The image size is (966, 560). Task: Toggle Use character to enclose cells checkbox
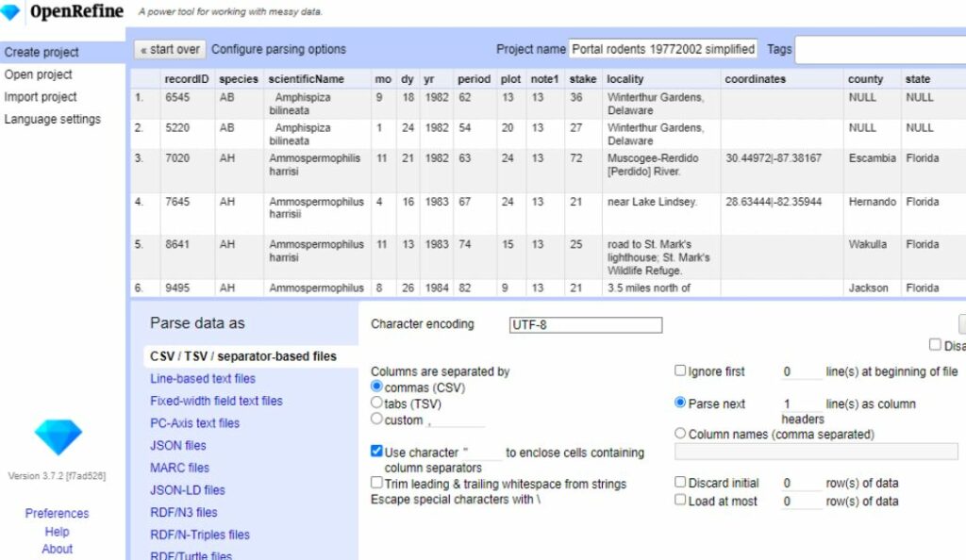[x=376, y=451]
